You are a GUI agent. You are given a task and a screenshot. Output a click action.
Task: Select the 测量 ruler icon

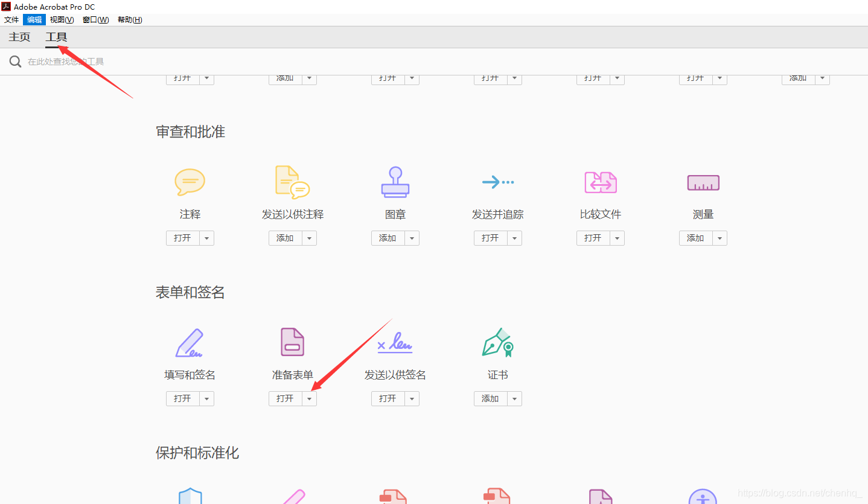click(703, 183)
